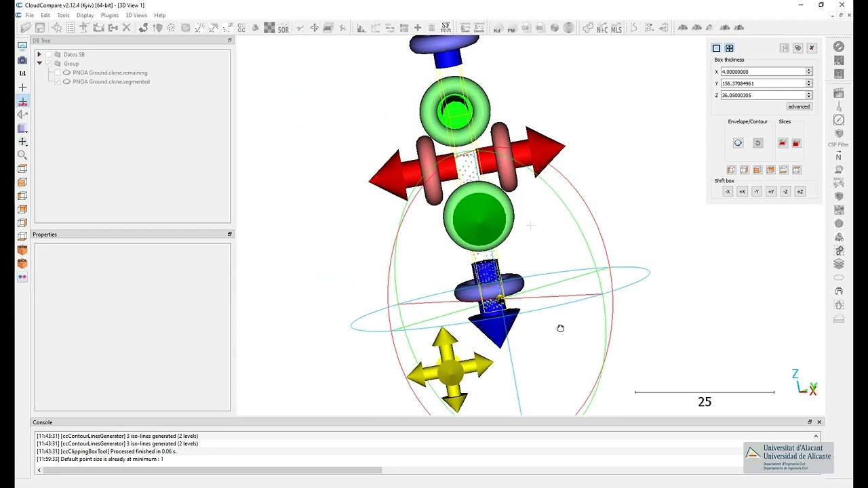Click the restore clipping box icon
Screen dimensions: 868x488
click(797, 48)
